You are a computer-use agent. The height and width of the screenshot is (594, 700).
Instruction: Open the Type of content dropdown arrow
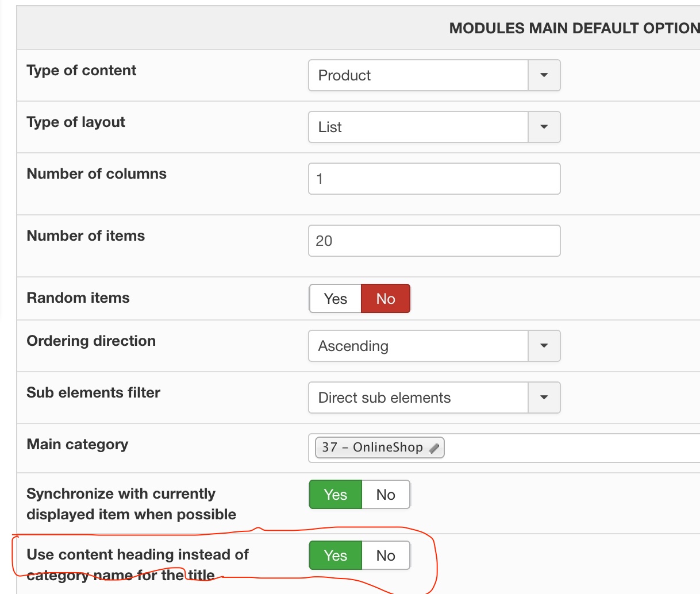pos(544,75)
